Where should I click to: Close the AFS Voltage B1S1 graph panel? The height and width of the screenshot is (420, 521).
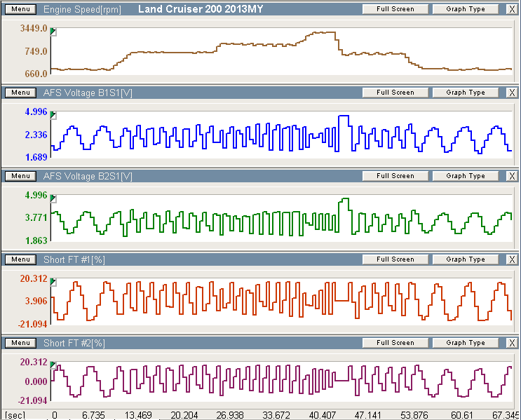click(x=511, y=93)
